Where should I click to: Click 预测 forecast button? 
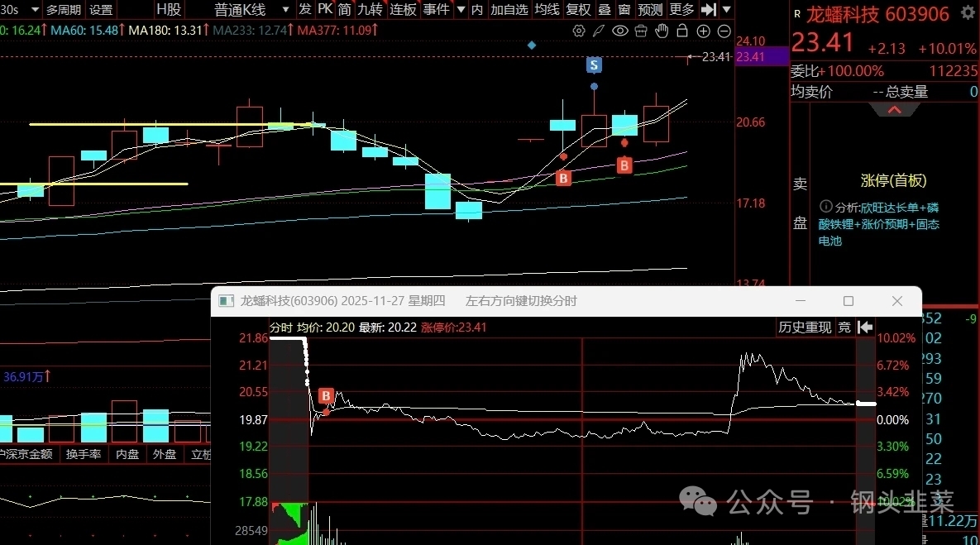pos(650,9)
